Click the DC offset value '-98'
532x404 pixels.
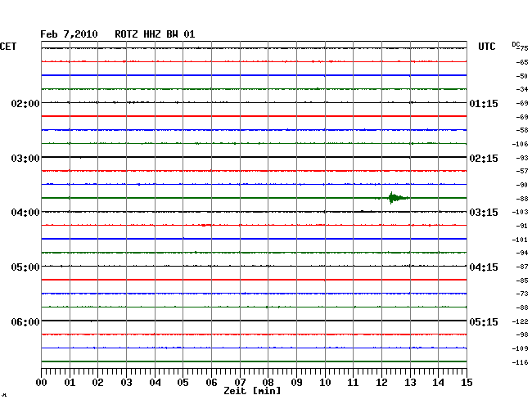pos(523,334)
